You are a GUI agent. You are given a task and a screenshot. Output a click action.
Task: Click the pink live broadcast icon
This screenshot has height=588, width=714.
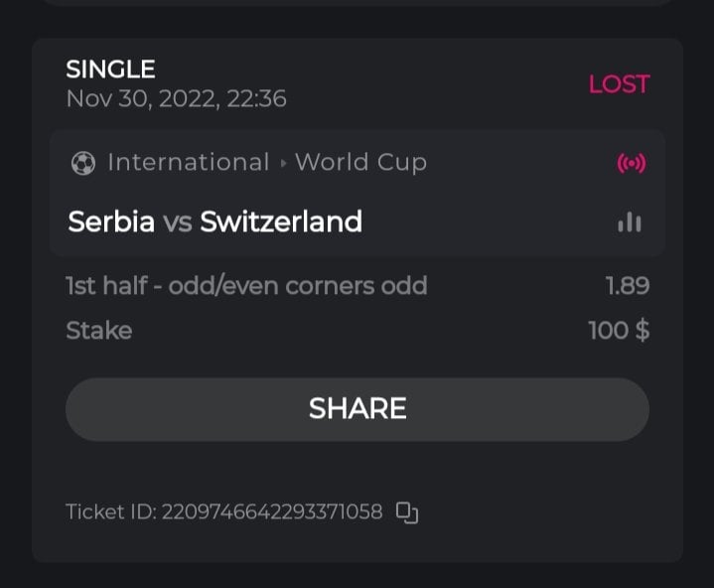point(631,163)
